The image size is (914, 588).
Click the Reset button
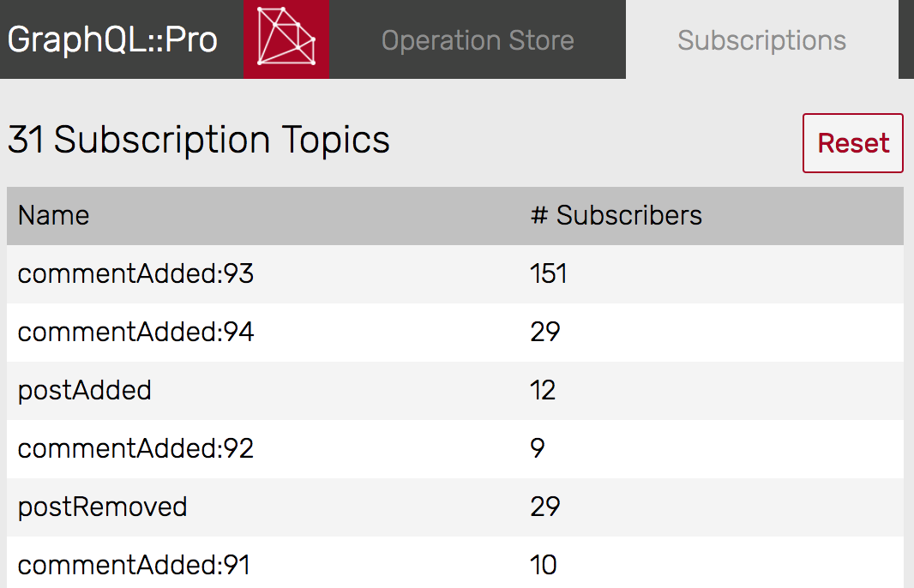[852, 143]
